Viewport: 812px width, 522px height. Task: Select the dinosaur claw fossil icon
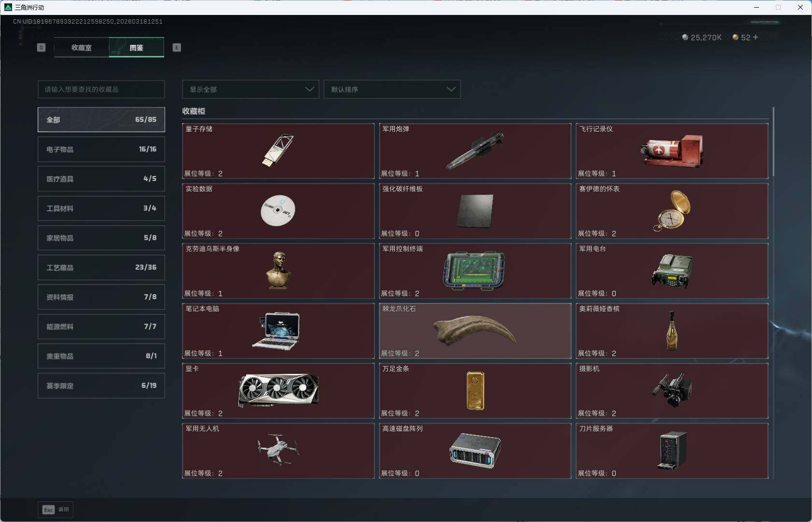(475, 330)
